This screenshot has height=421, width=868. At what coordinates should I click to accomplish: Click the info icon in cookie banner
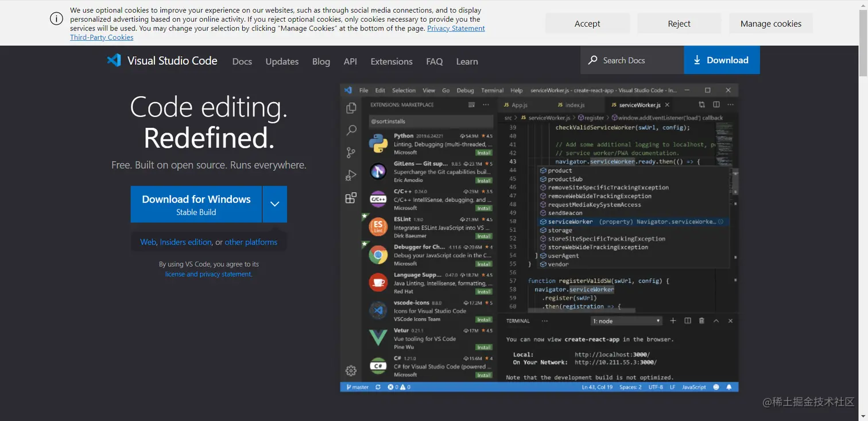pyautogui.click(x=56, y=19)
